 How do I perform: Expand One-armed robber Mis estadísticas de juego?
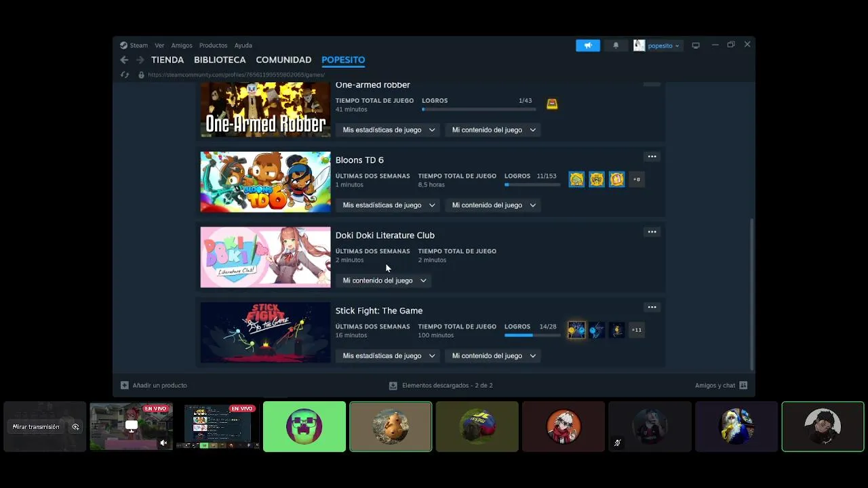[389, 129]
